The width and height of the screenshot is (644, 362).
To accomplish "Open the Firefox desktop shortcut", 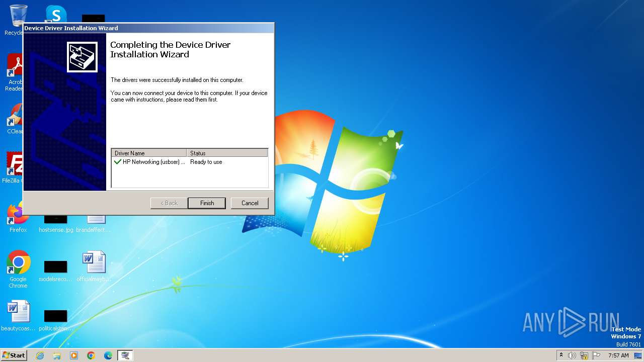I will tap(18, 217).
